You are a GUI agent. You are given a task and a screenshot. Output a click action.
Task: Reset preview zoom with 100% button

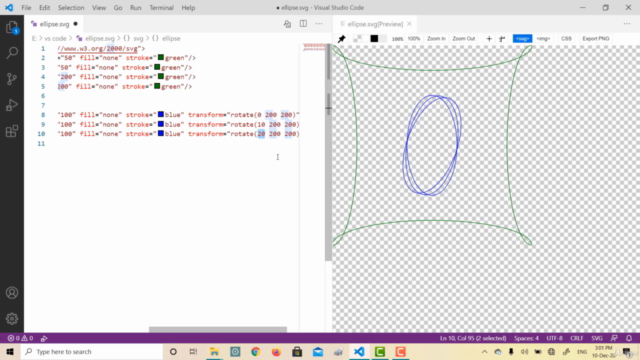pos(413,38)
